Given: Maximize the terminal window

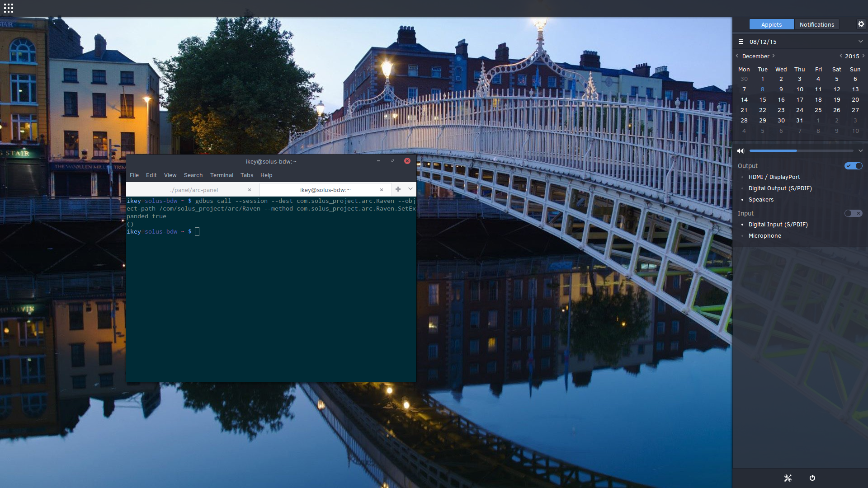Looking at the screenshot, I should coord(393,161).
